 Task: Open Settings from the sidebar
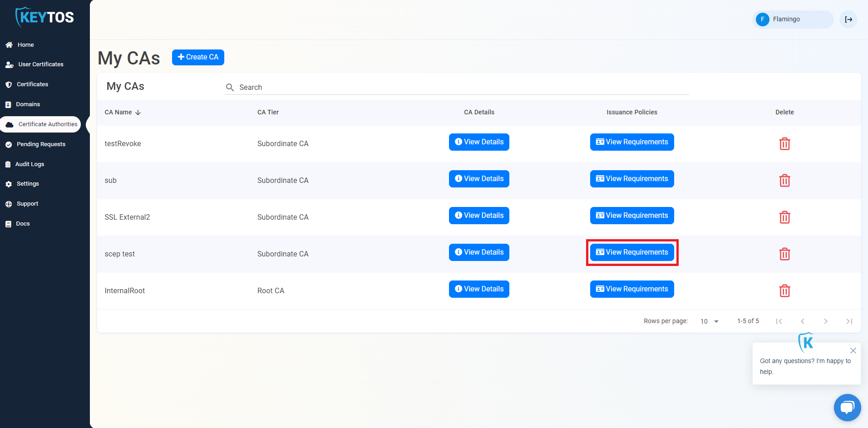(22, 184)
